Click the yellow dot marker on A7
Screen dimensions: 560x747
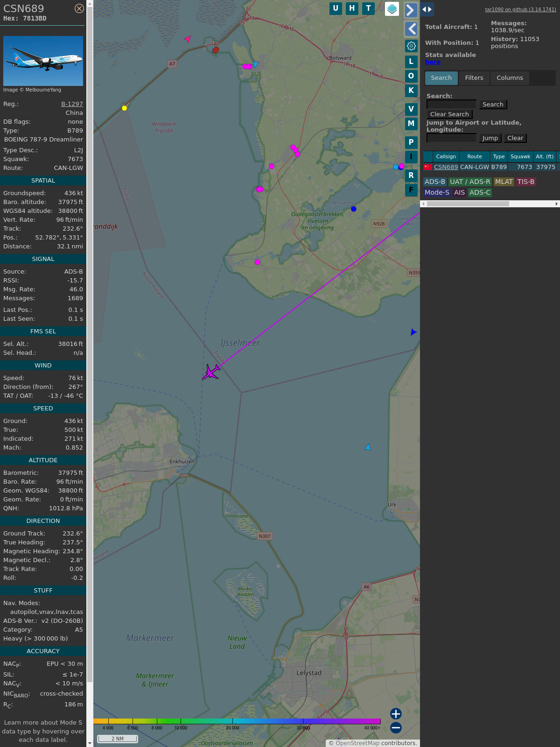(x=124, y=108)
